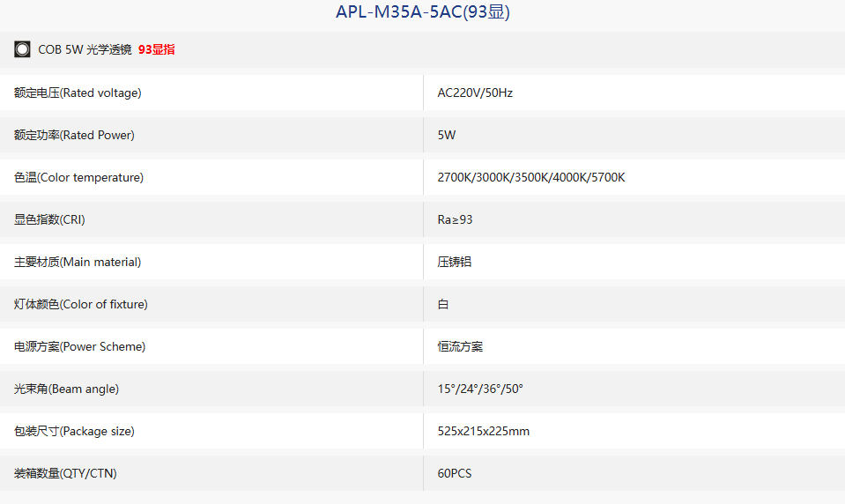Click the red '93显指' text

point(156,49)
